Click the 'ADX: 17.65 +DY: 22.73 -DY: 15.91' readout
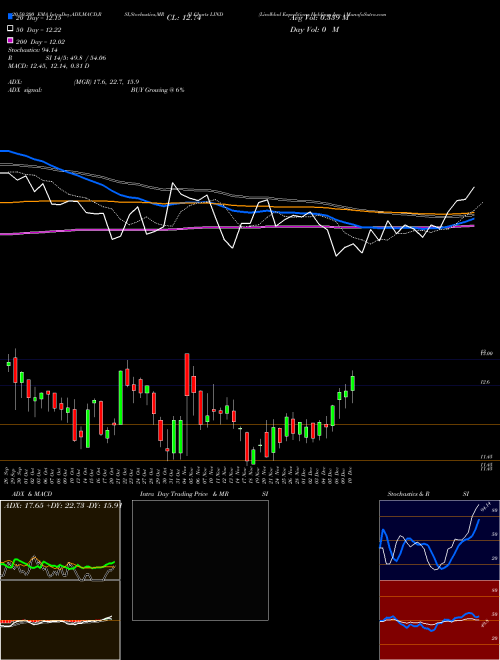Viewport: 500px width, 660px height. coord(63,506)
